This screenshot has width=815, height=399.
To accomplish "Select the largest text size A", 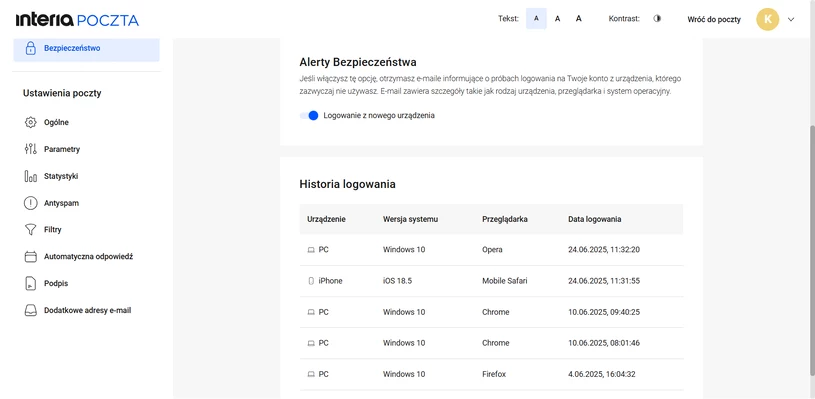I will (579, 19).
